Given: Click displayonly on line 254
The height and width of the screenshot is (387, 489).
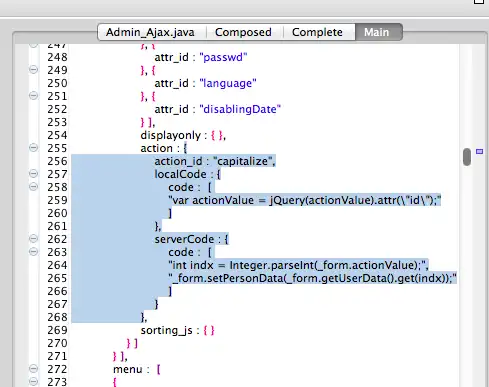Looking at the screenshot, I should tap(171, 135).
